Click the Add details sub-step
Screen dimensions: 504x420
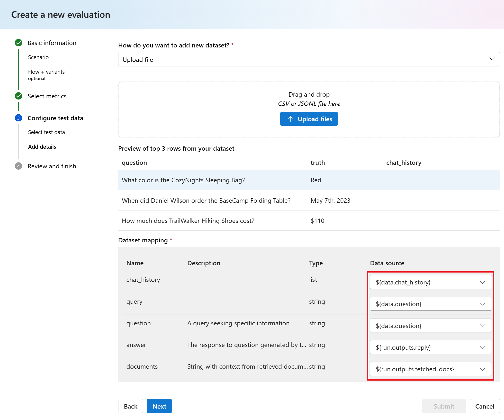(42, 147)
